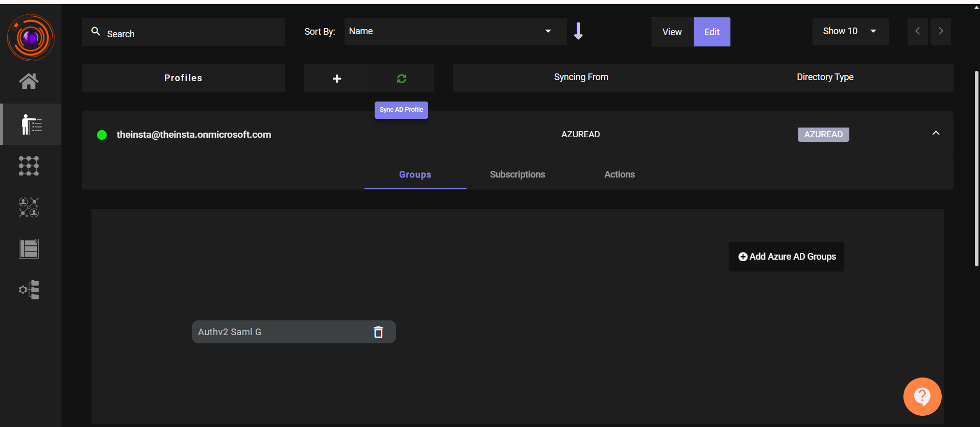The image size is (980, 427).
Task: Open the apps grid sidebar icon
Action: click(29, 166)
